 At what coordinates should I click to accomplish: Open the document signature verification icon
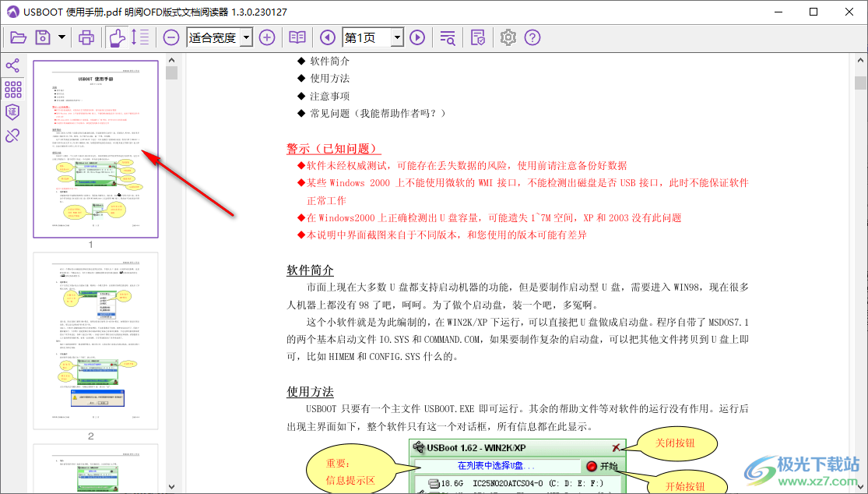478,37
